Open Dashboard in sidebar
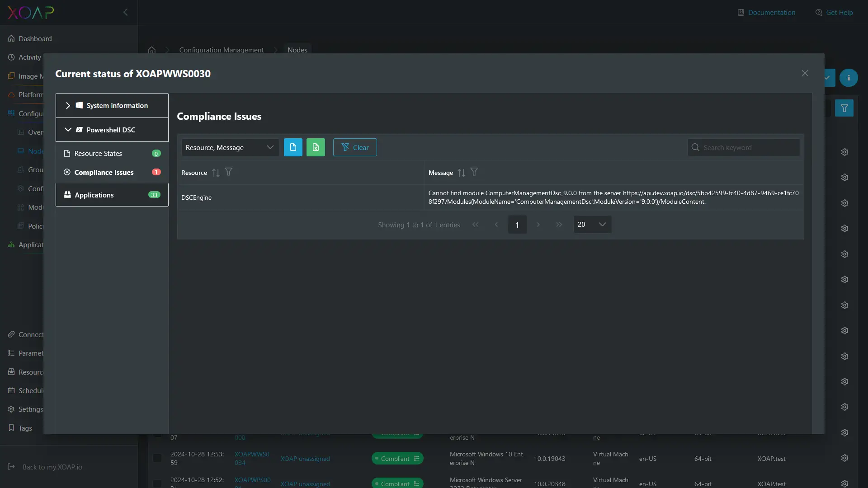This screenshot has width=868, height=488. coord(30,38)
